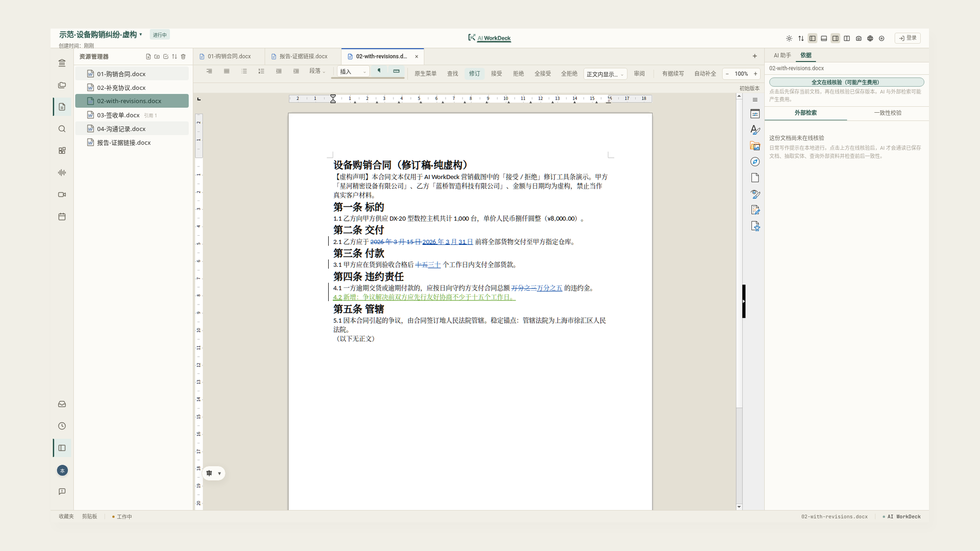Click the search icon in left activity bar
This screenshot has height=551, width=980.
pos(62,129)
